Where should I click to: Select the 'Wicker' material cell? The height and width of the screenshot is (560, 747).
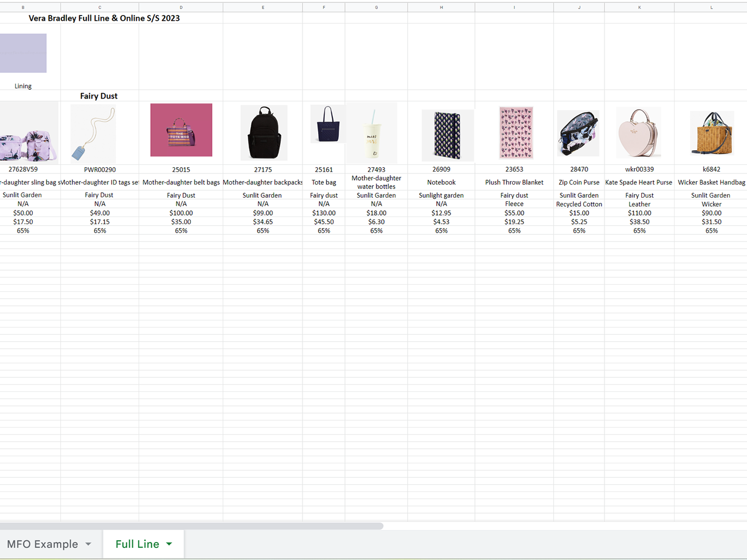pos(711,204)
